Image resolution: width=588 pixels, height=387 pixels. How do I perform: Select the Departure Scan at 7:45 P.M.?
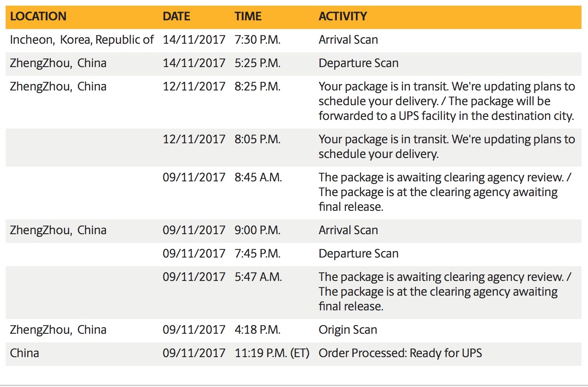pos(359,254)
